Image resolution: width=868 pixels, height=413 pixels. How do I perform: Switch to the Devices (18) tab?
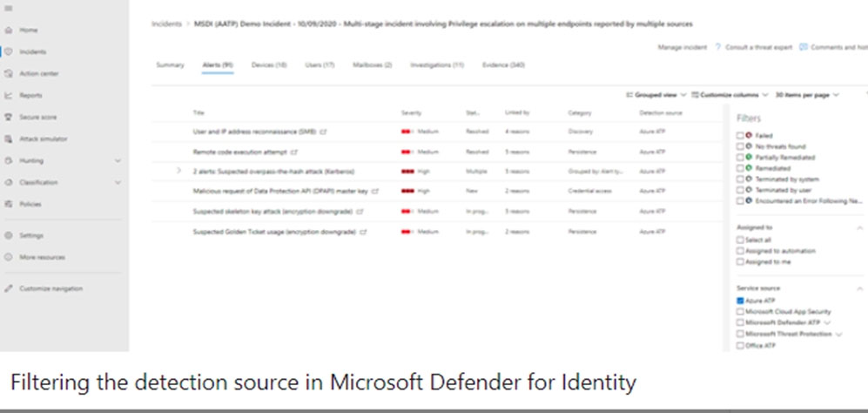pyautogui.click(x=269, y=65)
